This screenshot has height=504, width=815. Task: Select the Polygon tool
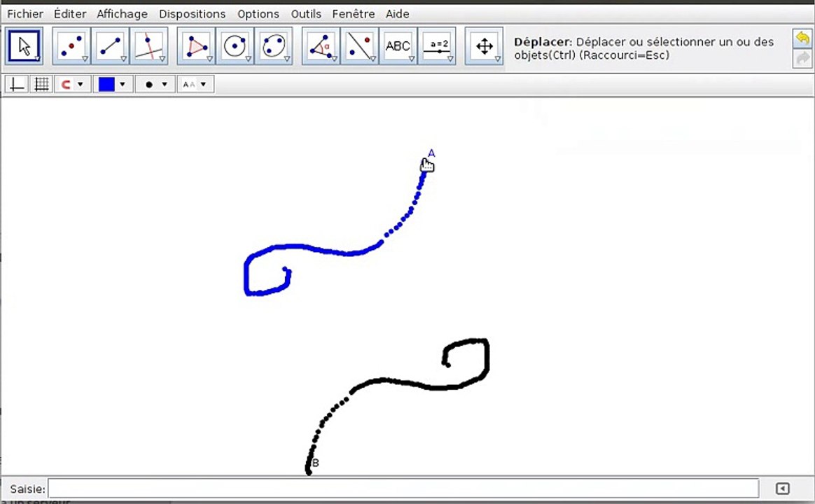tap(196, 46)
